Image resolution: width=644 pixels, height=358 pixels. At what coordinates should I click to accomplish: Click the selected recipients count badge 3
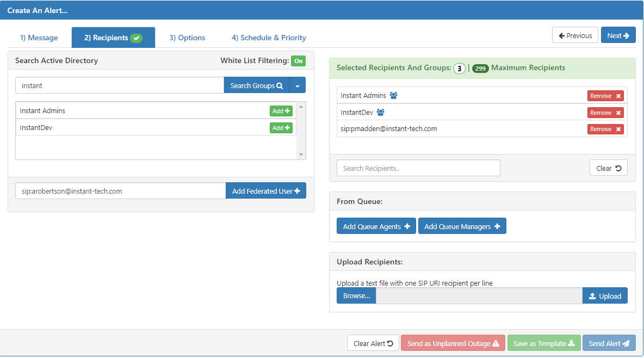(x=459, y=69)
